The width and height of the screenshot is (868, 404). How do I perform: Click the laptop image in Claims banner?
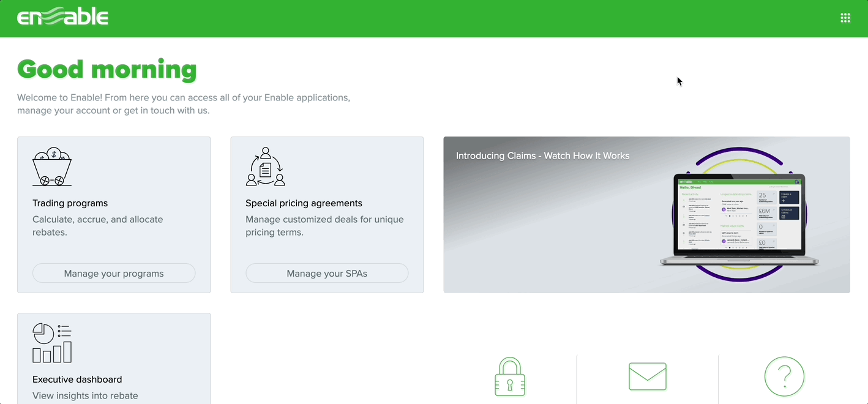tap(739, 220)
